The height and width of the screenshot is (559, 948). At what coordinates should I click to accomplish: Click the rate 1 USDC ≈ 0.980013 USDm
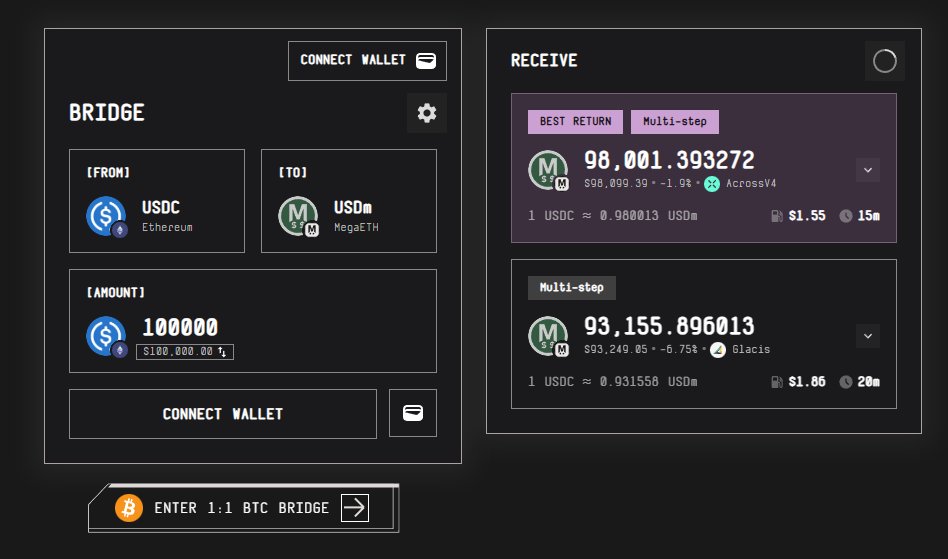(x=612, y=216)
